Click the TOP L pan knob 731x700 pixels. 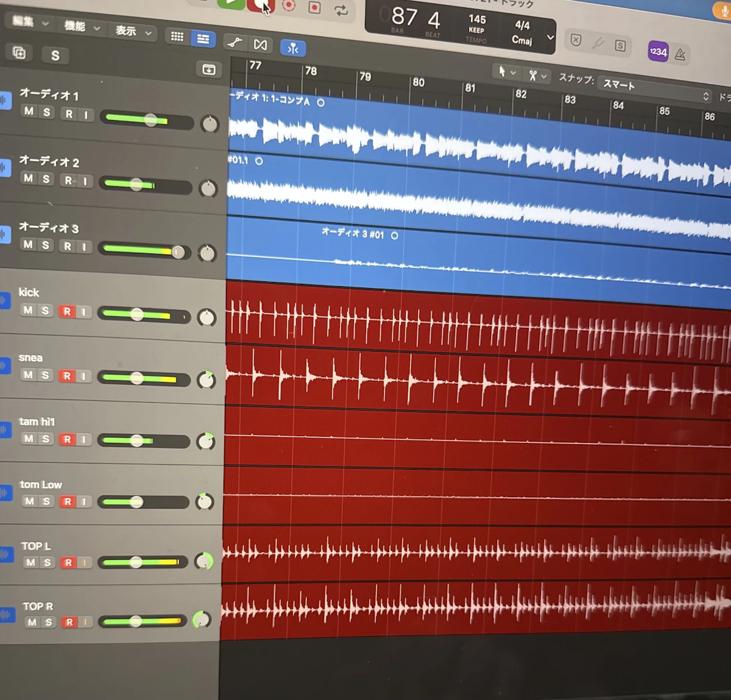point(203,561)
